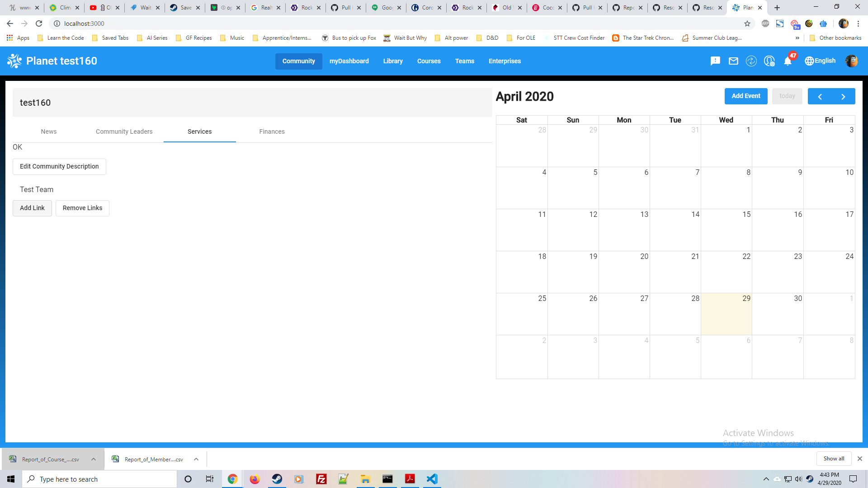This screenshot has height=488, width=868.
Task: Open user profile avatar in navbar
Action: (x=851, y=61)
